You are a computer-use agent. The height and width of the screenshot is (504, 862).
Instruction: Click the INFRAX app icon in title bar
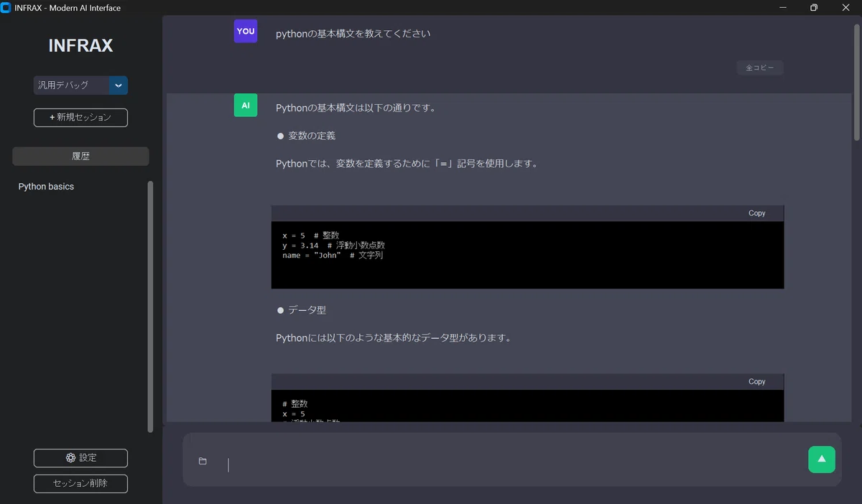6,8
